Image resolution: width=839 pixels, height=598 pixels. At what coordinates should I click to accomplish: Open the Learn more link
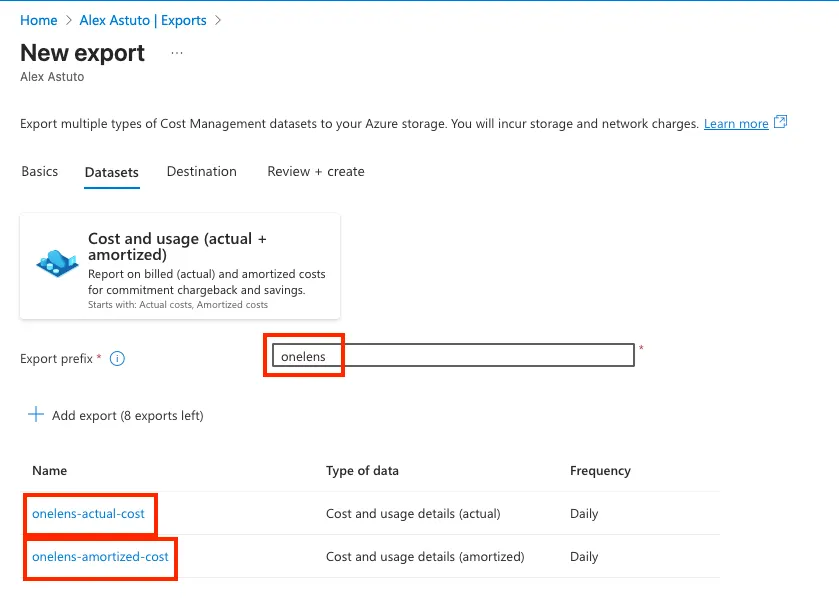(736, 124)
